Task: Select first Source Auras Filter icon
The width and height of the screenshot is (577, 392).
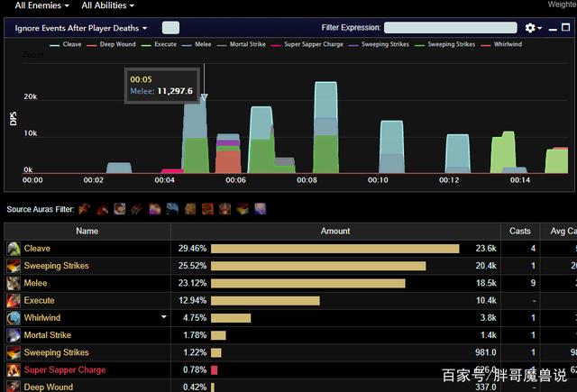Action: click(84, 209)
